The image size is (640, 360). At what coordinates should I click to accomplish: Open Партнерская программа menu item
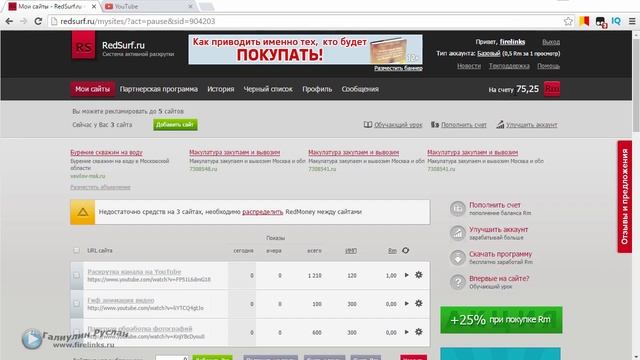pos(158,89)
